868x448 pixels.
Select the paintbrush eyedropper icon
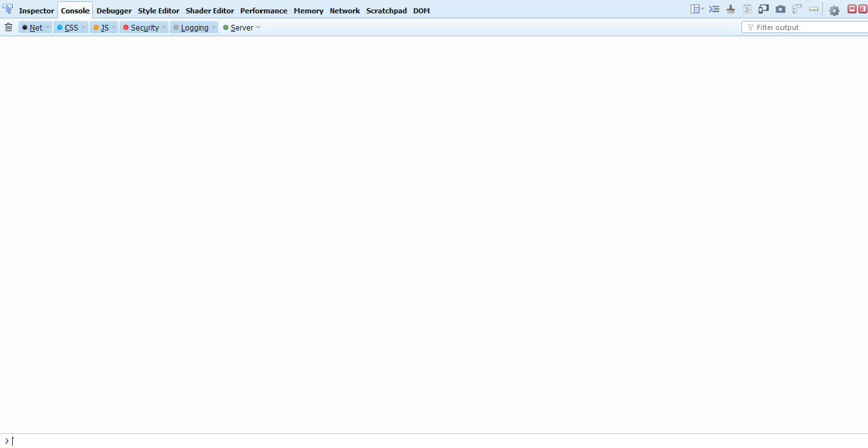pos(730,10)
